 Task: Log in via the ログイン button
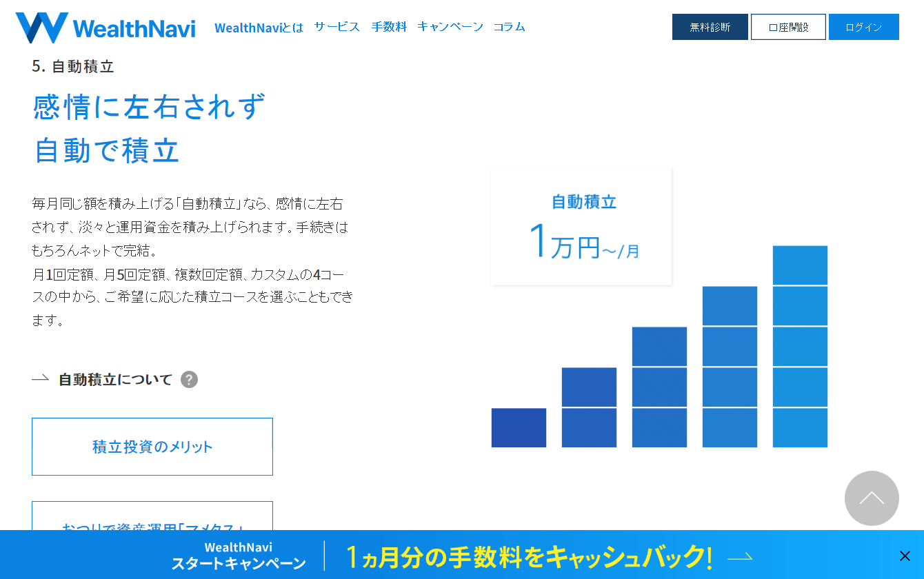coord(863,26)
